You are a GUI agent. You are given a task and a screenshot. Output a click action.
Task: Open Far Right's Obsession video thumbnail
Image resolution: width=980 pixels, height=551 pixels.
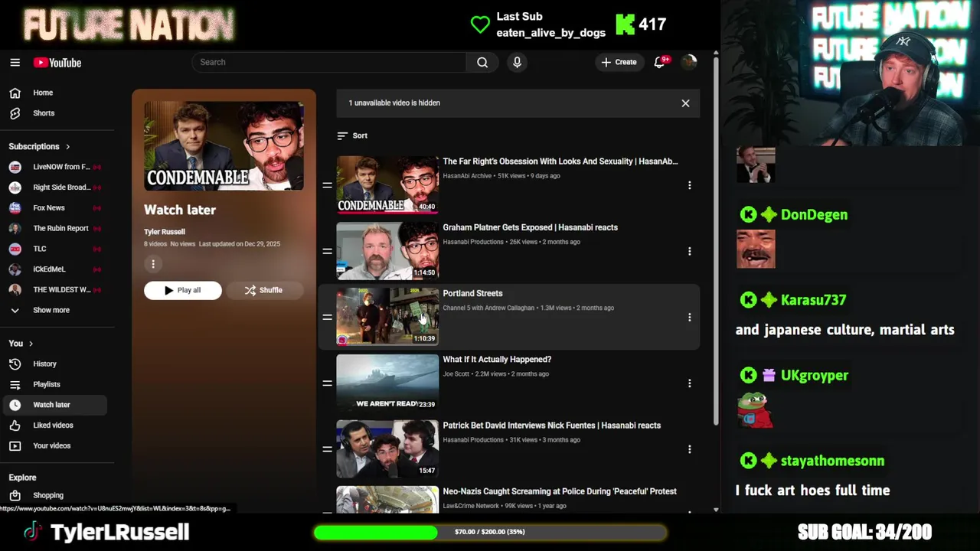coord(387,184)
